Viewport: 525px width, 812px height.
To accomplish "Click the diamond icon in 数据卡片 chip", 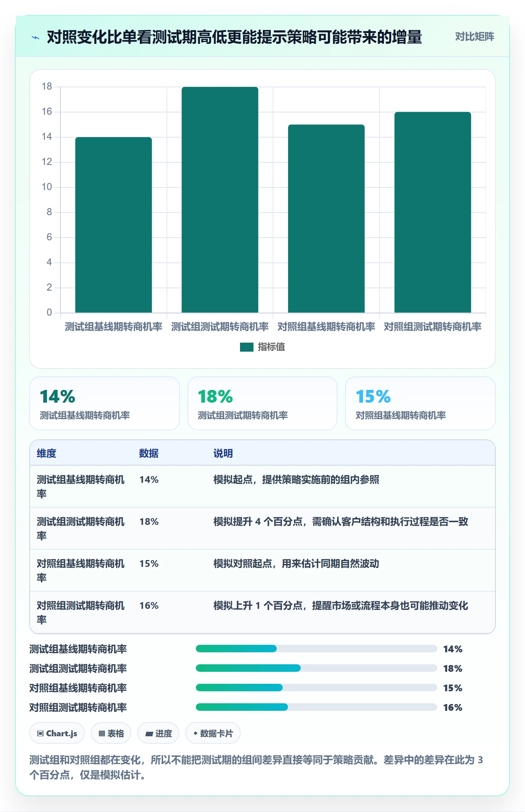I will pos(195,733).
